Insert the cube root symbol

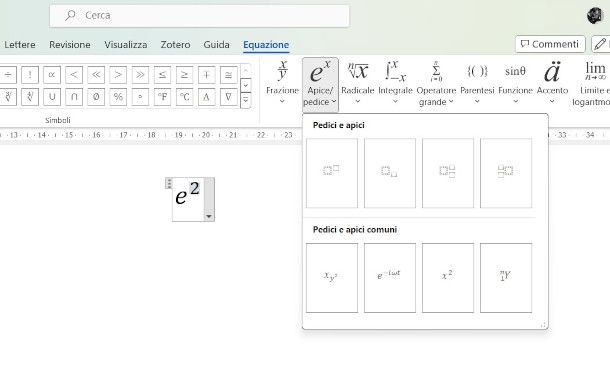click(x=8, y=97)
